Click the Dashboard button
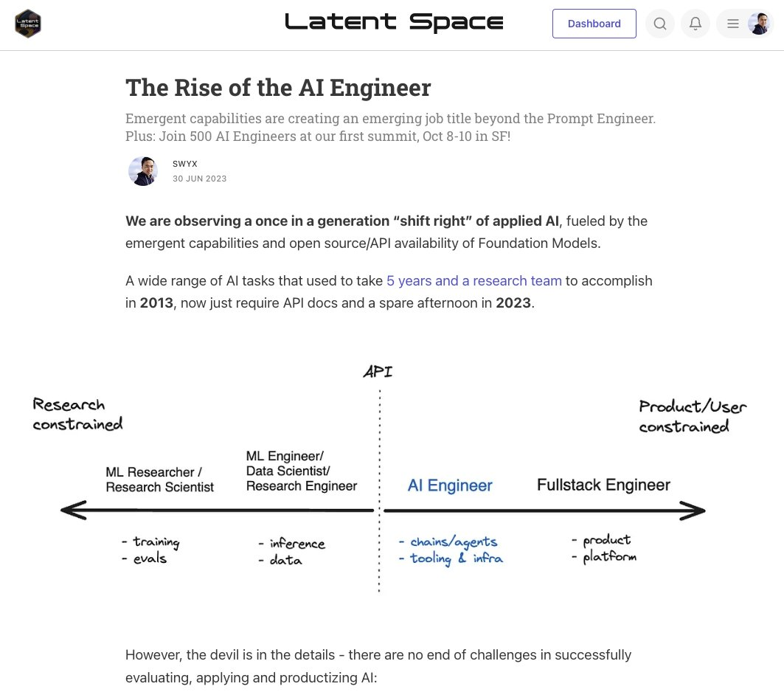Image resolution: width=784 pixels, height=692 pixels. pyautogui.click(x=594, y=24)
